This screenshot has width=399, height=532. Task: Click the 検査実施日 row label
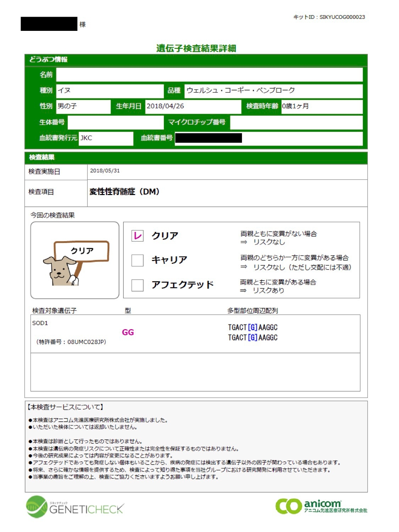click(44, 172)
